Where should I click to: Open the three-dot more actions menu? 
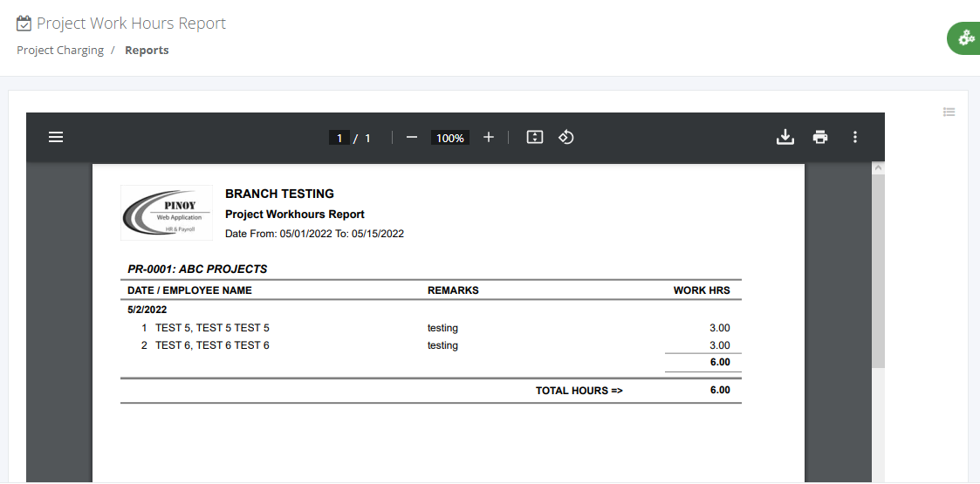[x=855, y=137]
